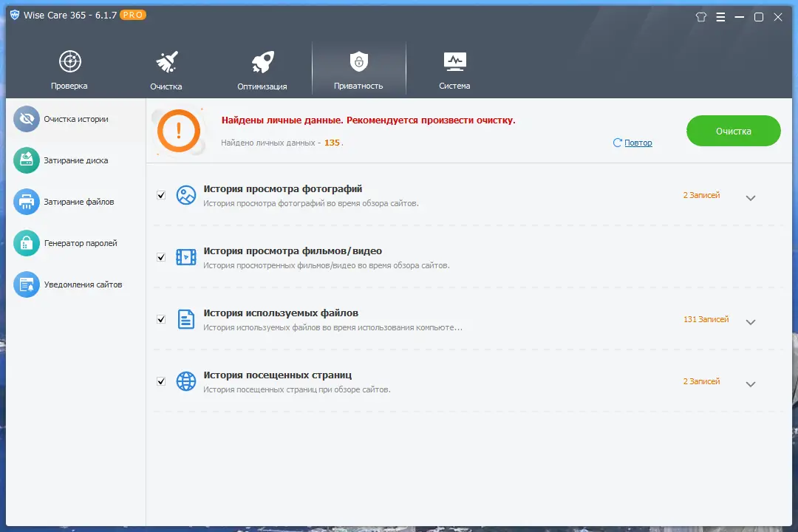Open the skin shirt icon in title bar

click(x=700, y=17)
